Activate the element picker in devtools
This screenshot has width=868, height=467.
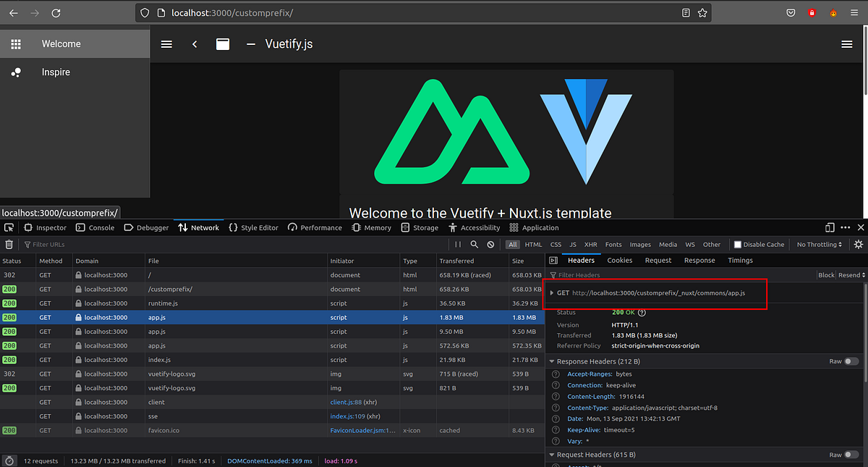click(x=9, y=227)
